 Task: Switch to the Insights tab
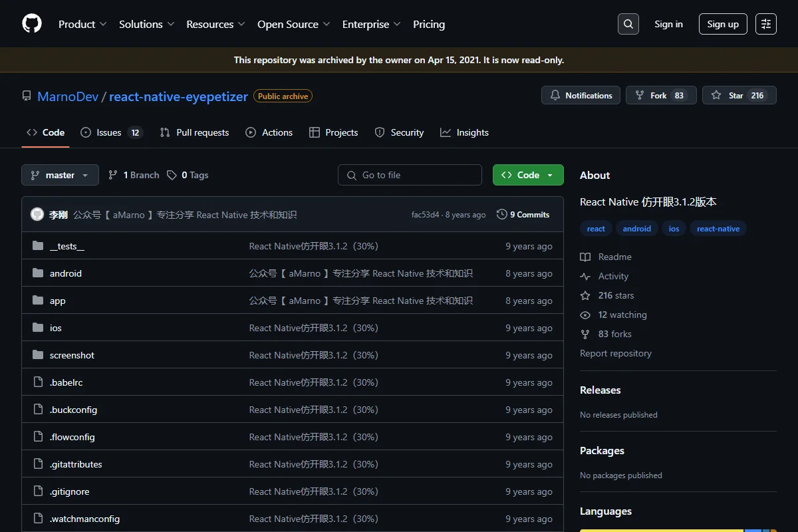point(465,132)
